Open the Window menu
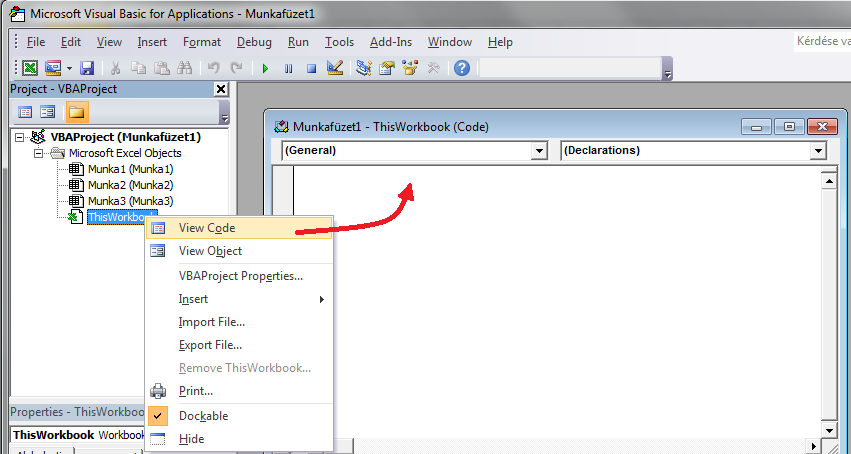The width and height of the screenshot is (851, 454). tap(449, 42)
